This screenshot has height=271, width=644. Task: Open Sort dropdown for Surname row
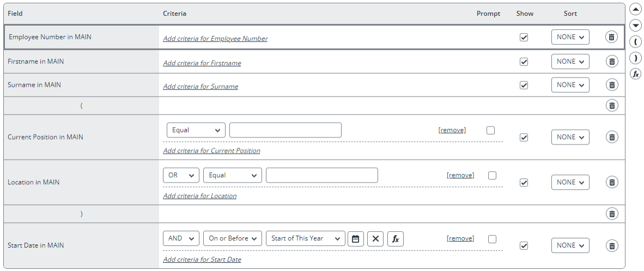click(x=570, y=85)
